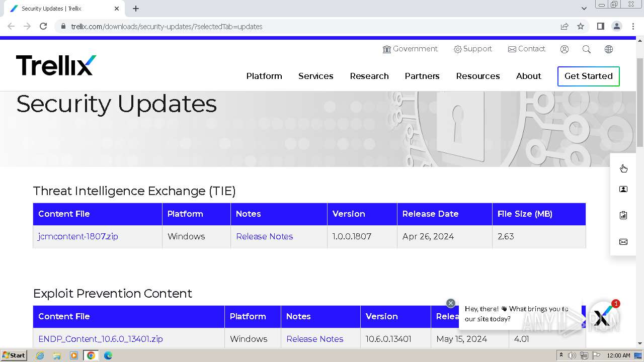This screenshot has height=362, width=644.
Task: Open the media player taskbar icon
Action: 74,355
